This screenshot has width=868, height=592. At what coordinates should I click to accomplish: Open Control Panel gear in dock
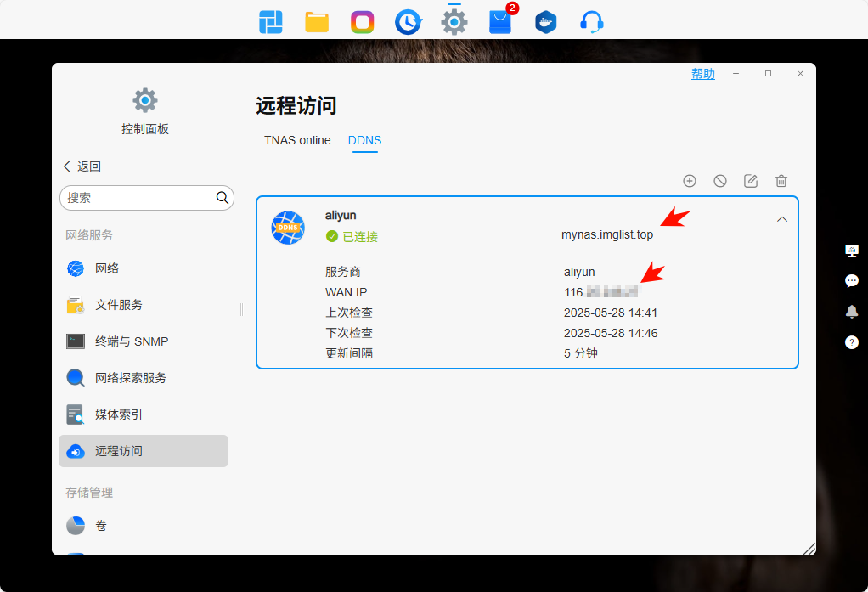coord(454,22)
